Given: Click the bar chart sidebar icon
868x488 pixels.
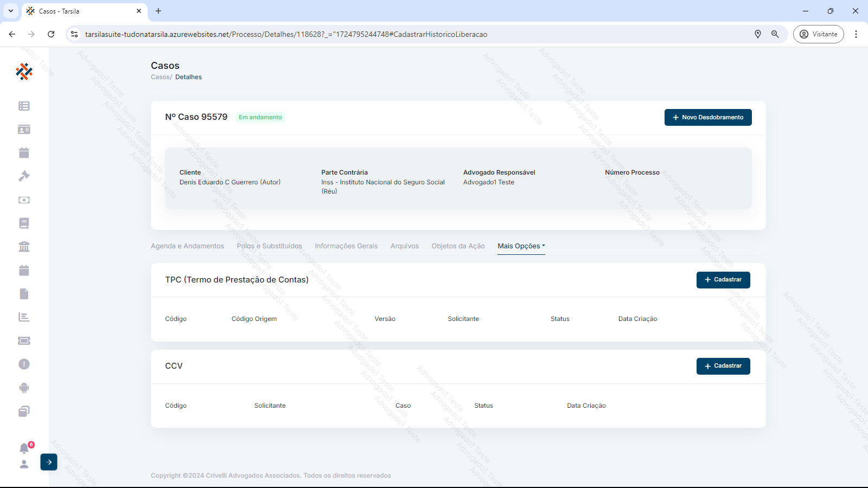Looking at the screenshot, I should pos(24,317).
